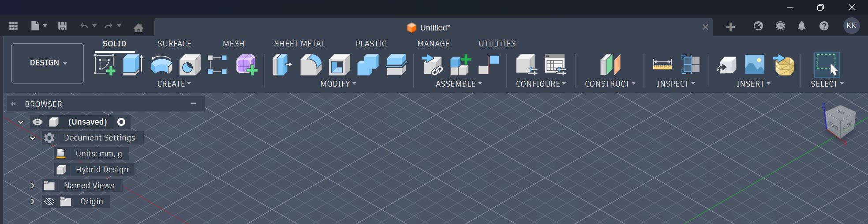This screenshot has width=868, height=224.
Task: Open the Configure table icon
Action: 555,65
